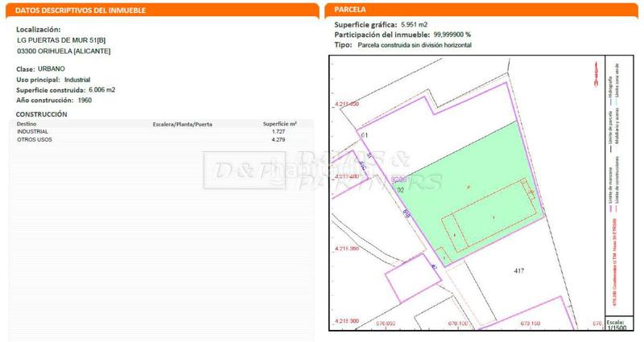Click the Escalera/Planta/Puerta column header
Screen dimensions: 644x342
click(x=182, y=124)
